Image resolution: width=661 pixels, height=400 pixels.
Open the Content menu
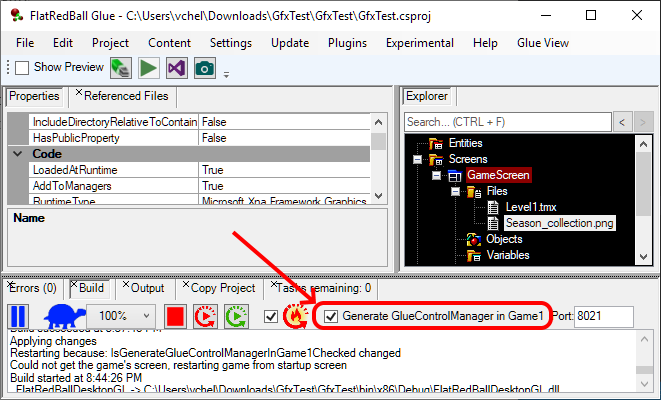click(x=169, y=43)
